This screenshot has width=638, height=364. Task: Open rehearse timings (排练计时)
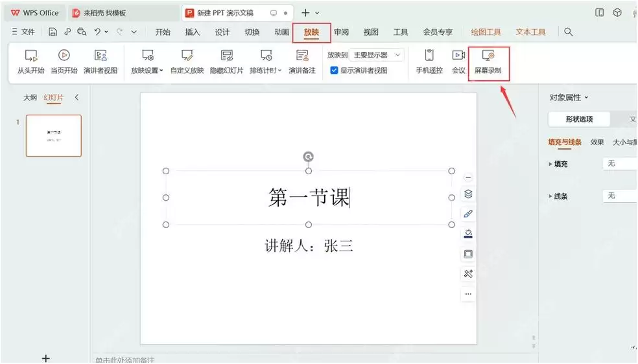click(x=266, y=62)
